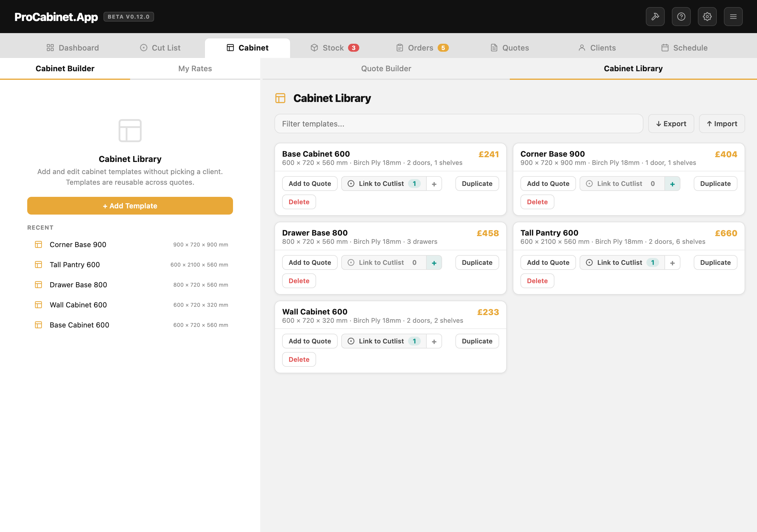Click the orange Cabinet Library heading icon

click(x=280, y=98)
